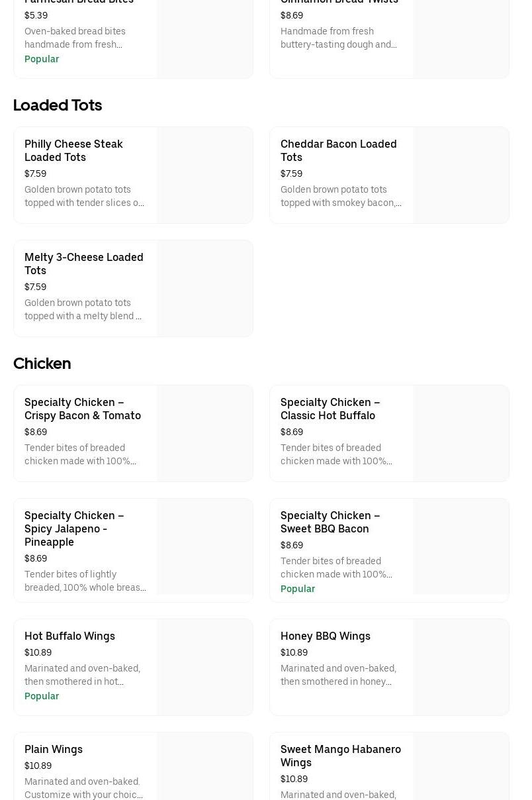This screenshot has width=532, height=800.
Task: Select Cheddar Bacon Loaded Tots title
Action: pyautogui.click(x=338, y=150)
